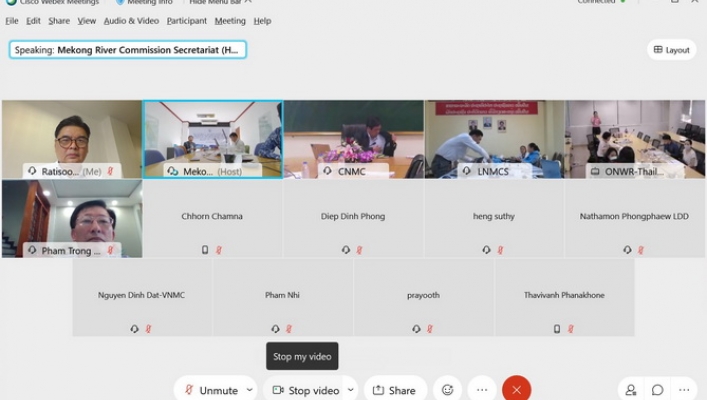Select the LNMCS video thumbnail
707x400 pixels.
pyautogui.click(x=494, y=139)
